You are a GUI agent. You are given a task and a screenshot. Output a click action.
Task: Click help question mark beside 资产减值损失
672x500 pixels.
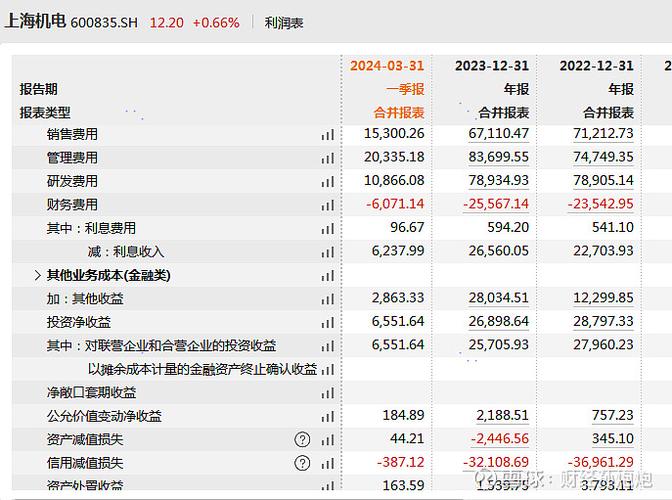pyautogui.click(x=302, y=440)
